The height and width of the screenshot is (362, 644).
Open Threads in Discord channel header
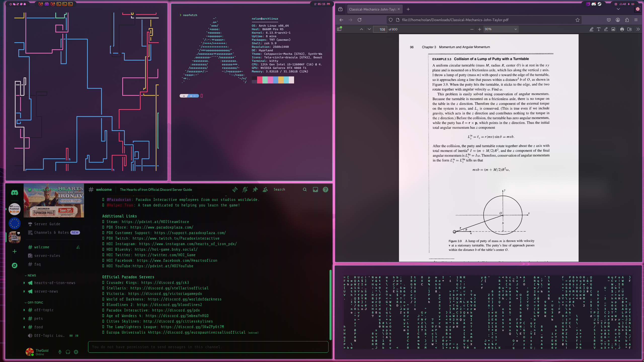tap(235, 190)
